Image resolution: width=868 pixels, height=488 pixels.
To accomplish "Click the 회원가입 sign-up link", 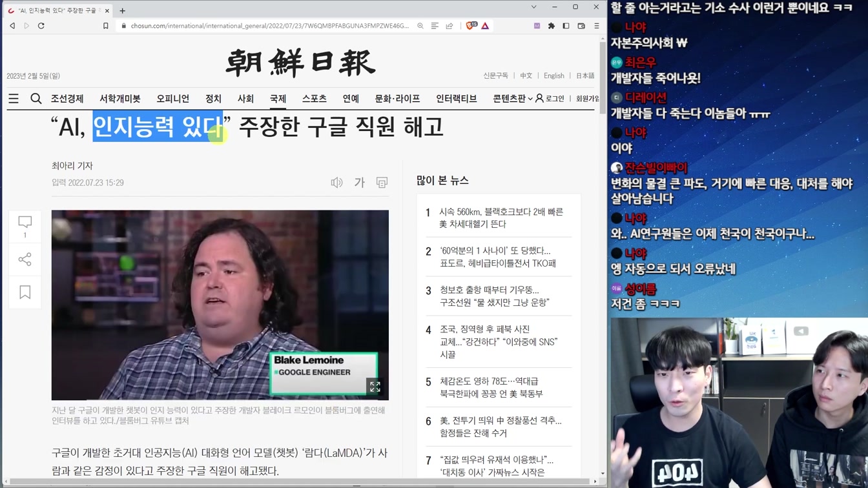I will (587, 99).
